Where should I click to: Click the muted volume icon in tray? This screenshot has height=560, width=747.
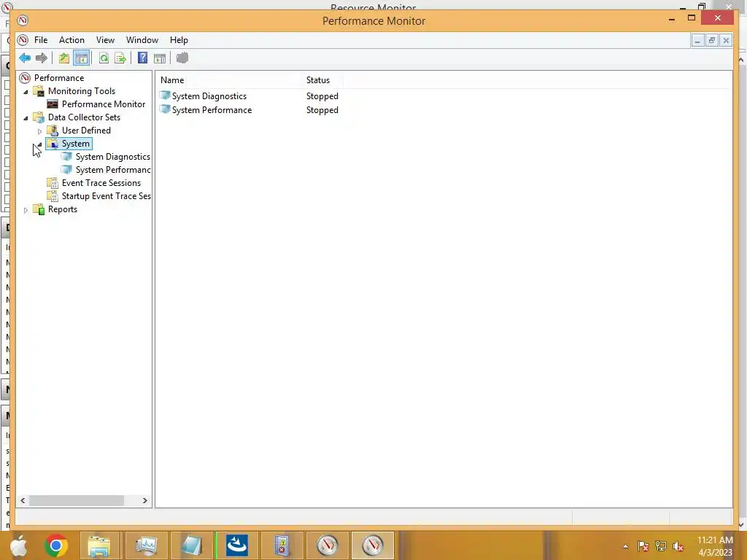[x=678, y=546]
